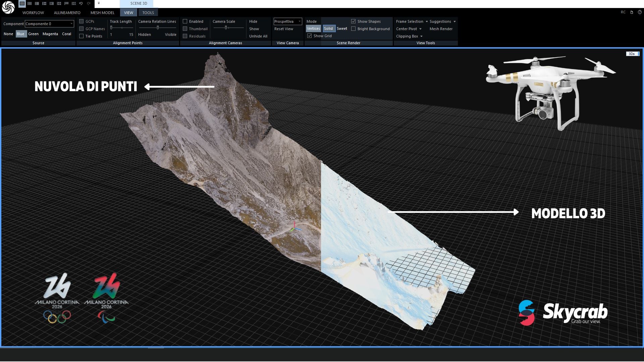Select the Solid render mode
The height and width of the screenshot is (362, 644).
[x=328, y=28]
